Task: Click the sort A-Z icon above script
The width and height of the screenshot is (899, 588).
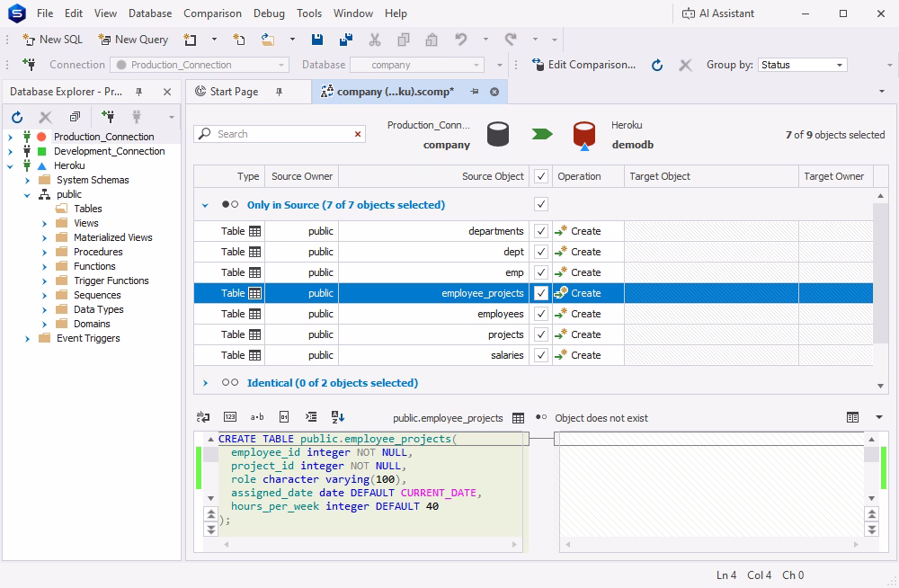Action: point(338,417)
